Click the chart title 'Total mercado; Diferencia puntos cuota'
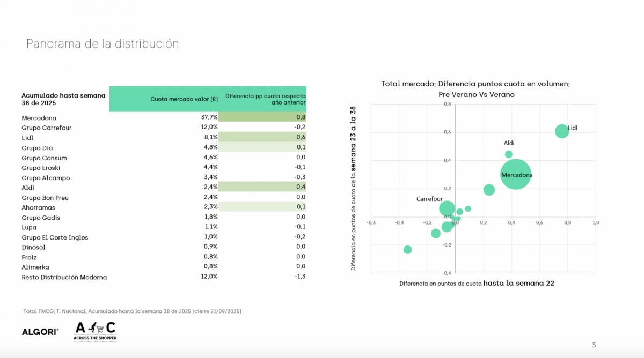The image size is (644, 358). click(475, 84)
